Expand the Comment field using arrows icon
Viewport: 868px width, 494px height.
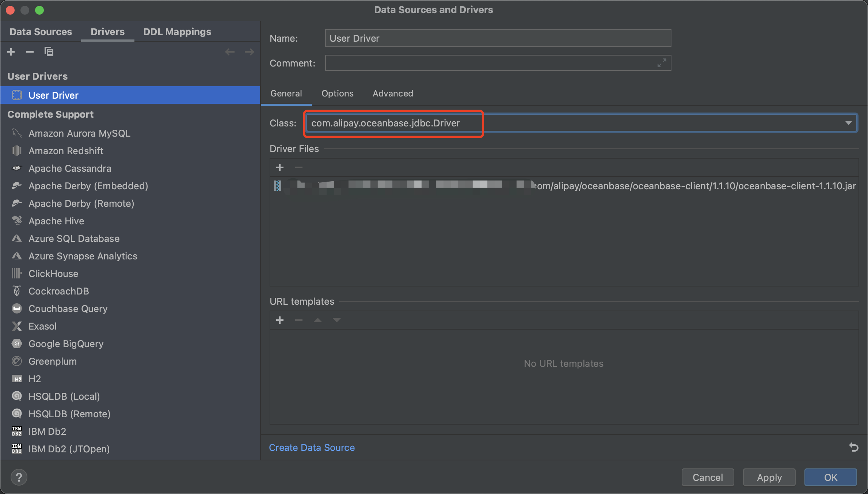662,63
